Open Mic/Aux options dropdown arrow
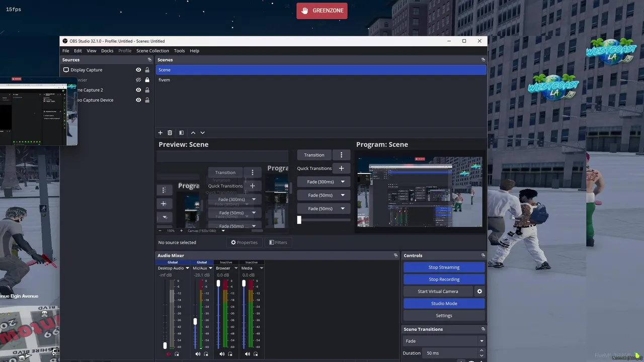644x362 pixels. point(210,268)
